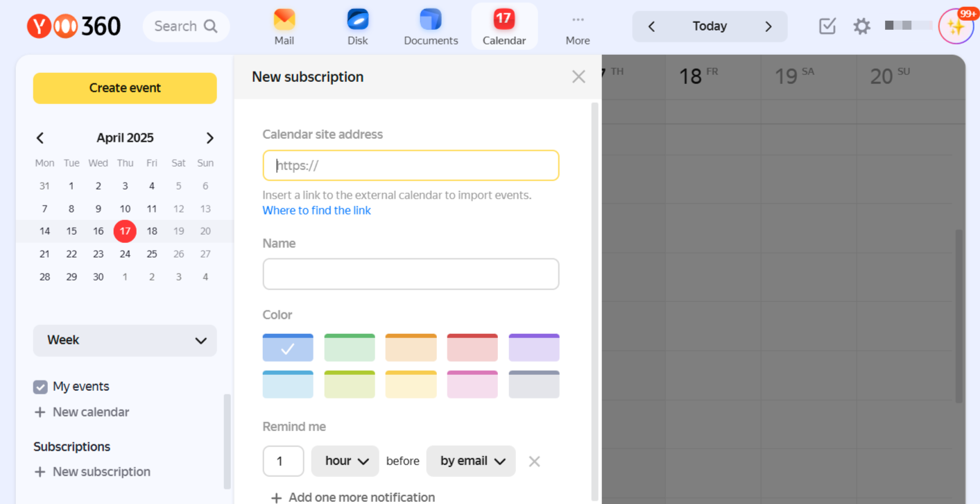The height and width of the screenshot is (504, 980).
Task: Open the by email notification dropdown
Action: [x=471, y=461]
